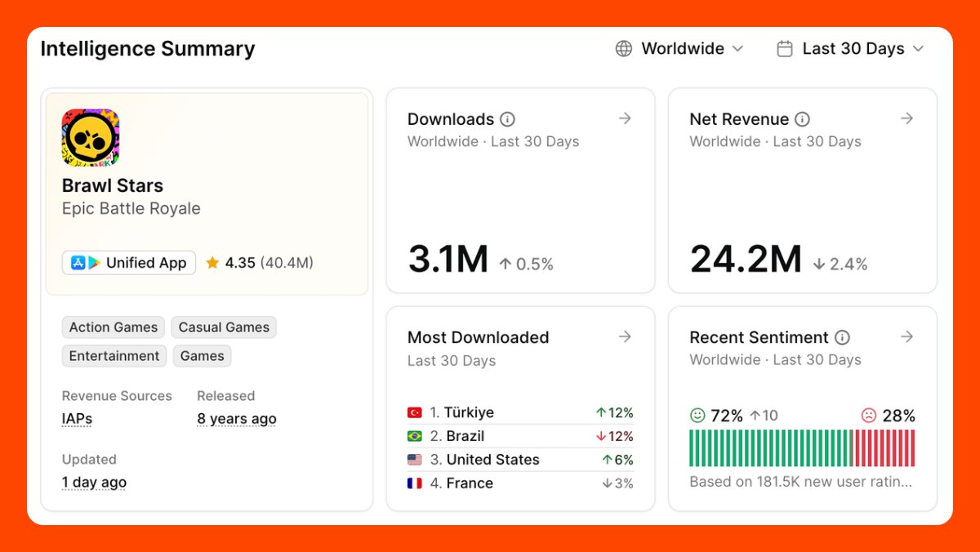Open Net Revenue details via arrow icon

point(906,119)
